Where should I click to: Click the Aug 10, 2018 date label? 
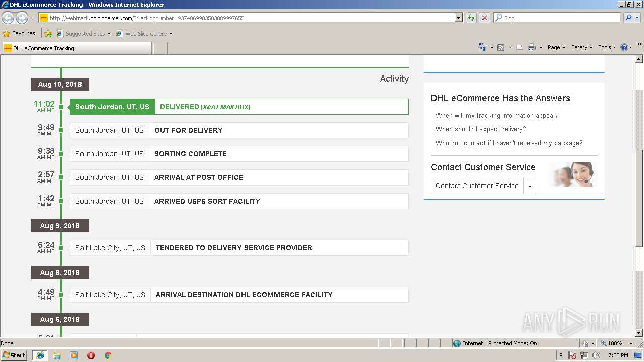60,84
